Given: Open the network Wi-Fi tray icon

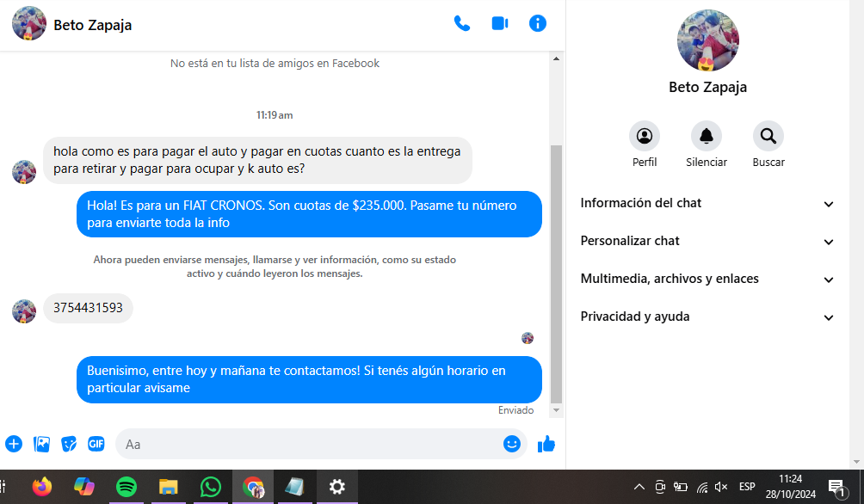Looking at the screenshot, I should [x=702, y=488].
